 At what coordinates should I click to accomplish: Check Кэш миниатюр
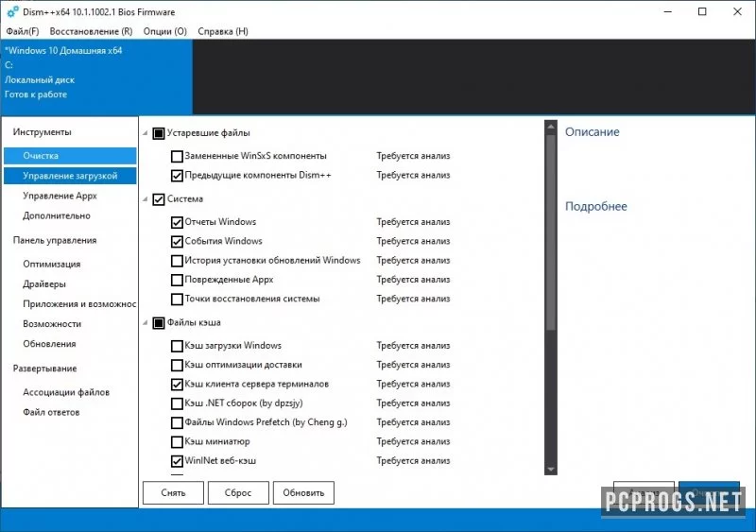[x=177, y=442]
